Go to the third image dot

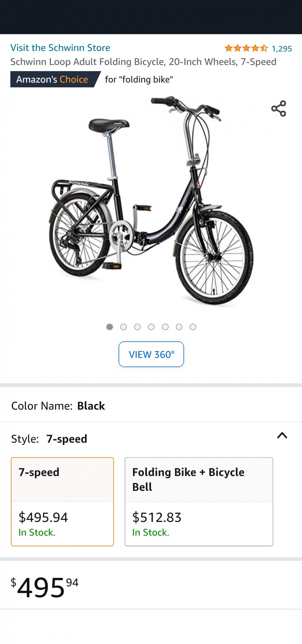(x=137, y=327)
